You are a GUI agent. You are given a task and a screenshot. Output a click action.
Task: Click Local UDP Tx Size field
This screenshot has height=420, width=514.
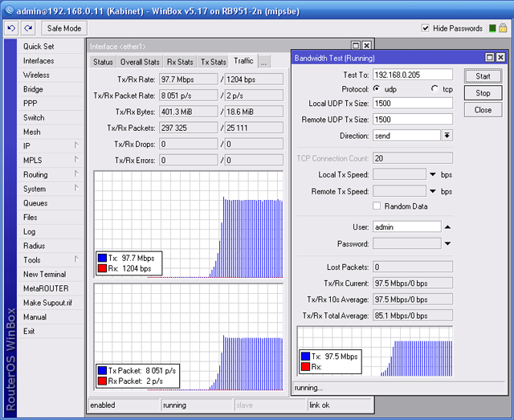click(x=413, y=104)
